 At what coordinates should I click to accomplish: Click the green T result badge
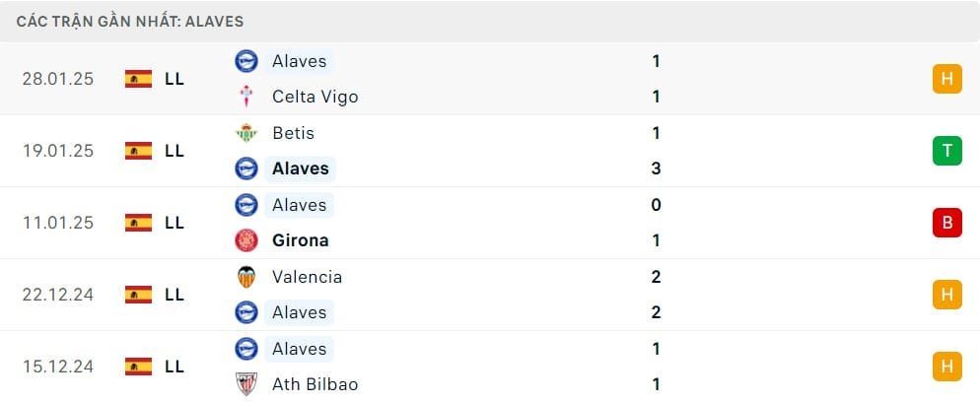click(x=946, y=151)
